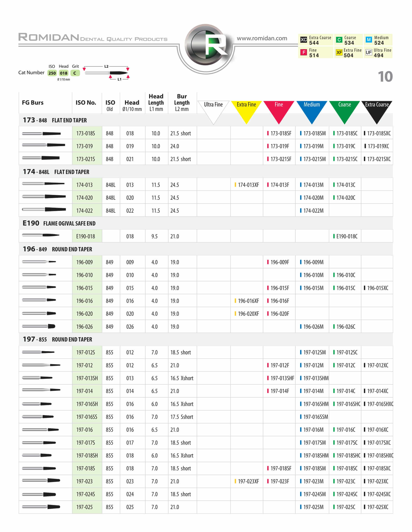
Task: Click cell 173-019XC in Extra Coarse column
Action: pyautogui.click(x=377, y=146)
